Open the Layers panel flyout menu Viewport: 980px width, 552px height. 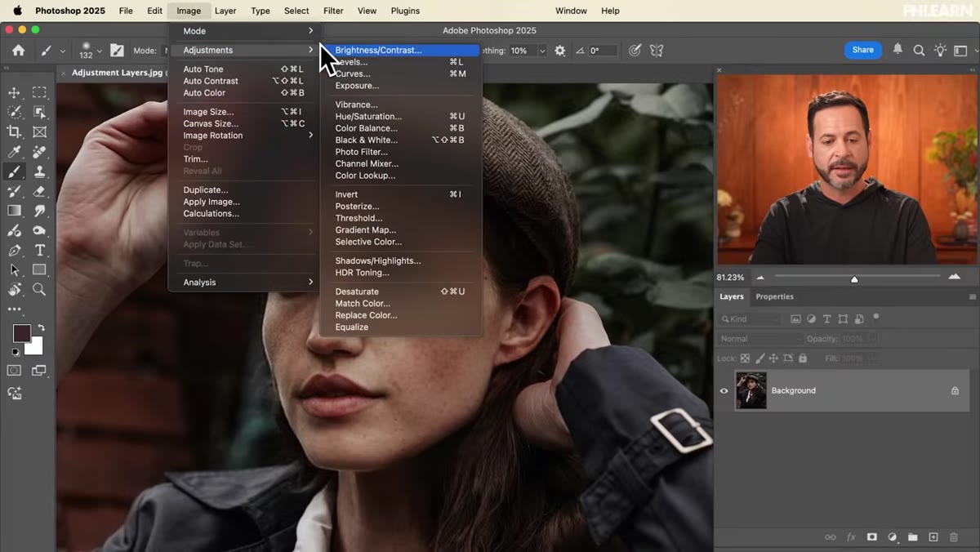click(x=972, y=297)
